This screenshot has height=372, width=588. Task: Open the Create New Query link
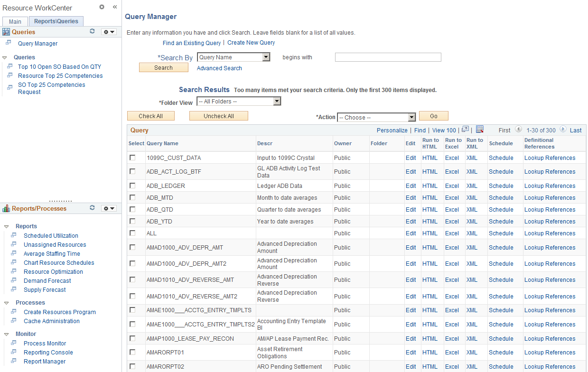(251, 43)
